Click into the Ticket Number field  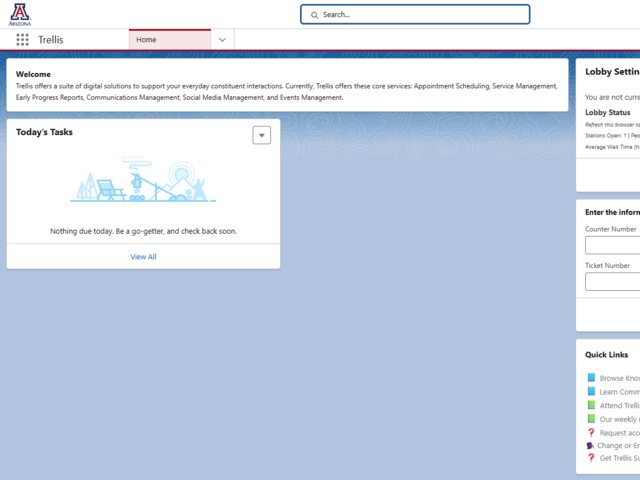pos(613,282)
